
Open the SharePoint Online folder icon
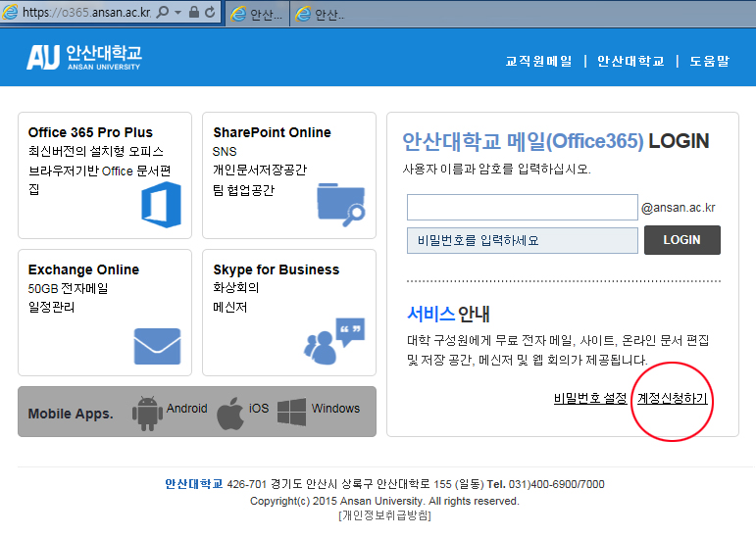pos(341,203)
